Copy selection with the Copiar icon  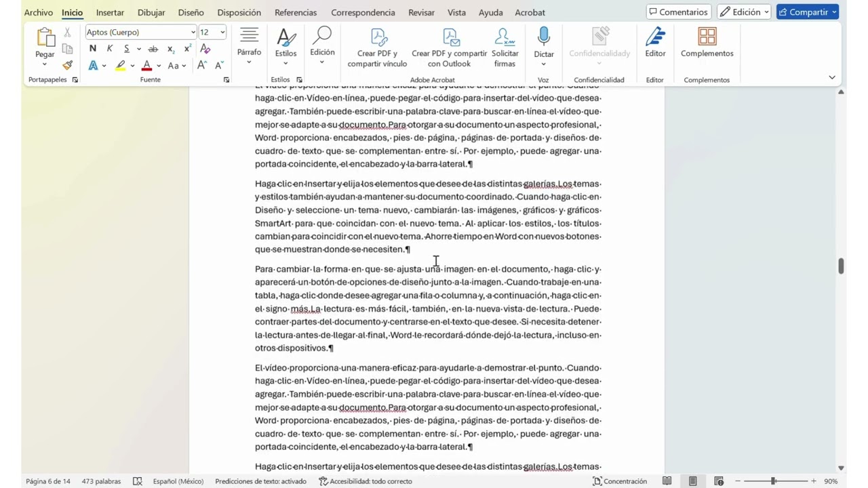[67, 49]
